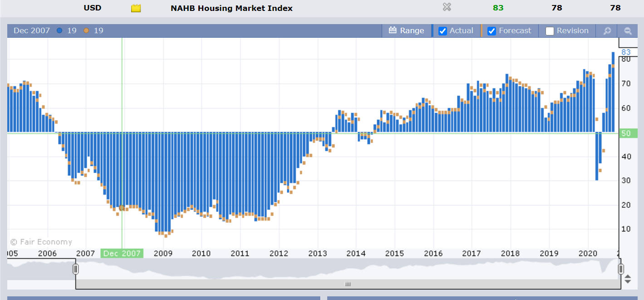
Task: Click the orange Forecast legend dot
Action: click(x=86, y=31)
